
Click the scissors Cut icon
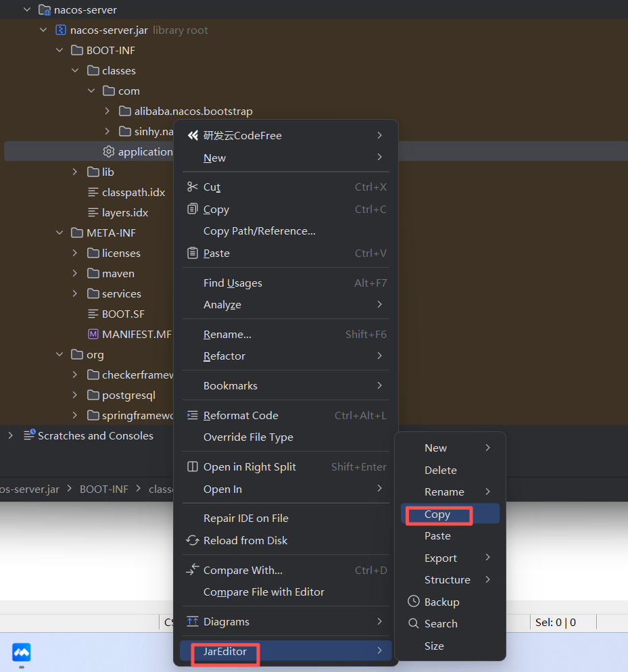193,187
